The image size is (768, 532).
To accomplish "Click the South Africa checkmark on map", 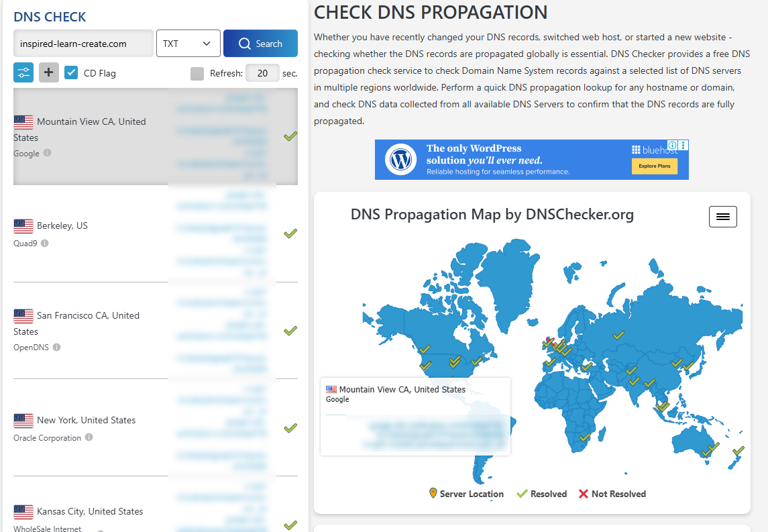I will coord(585,437).
